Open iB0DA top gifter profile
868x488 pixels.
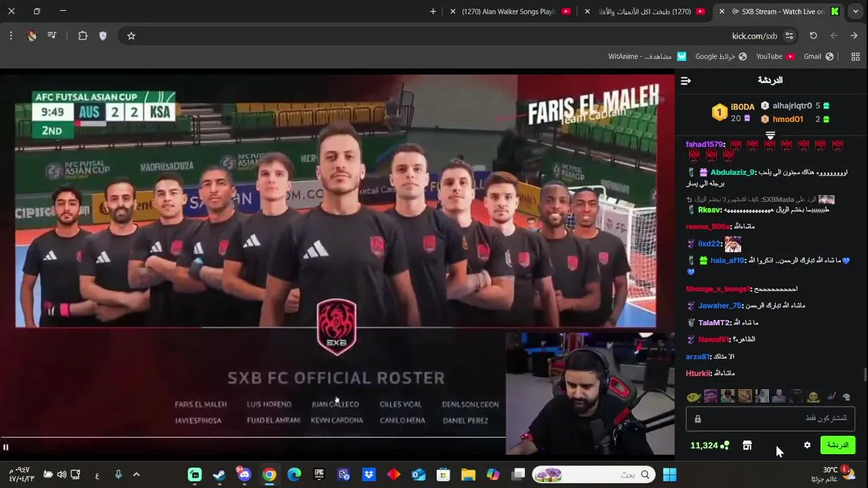click(x=742, y=107)
